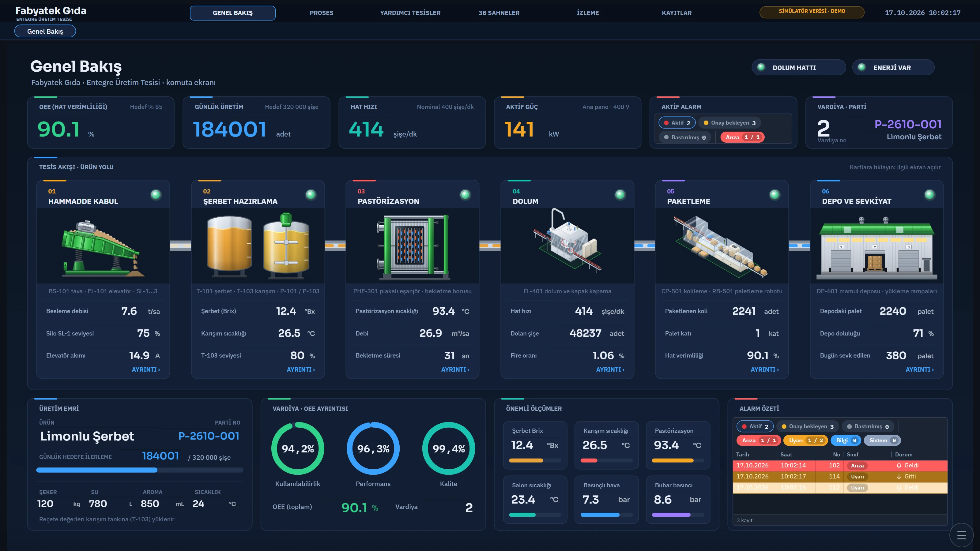The width and height of the screenshot is (980, 551).
Task: Click the green status lamp on Hammadde Kabul card
Action: click(156, 195)
